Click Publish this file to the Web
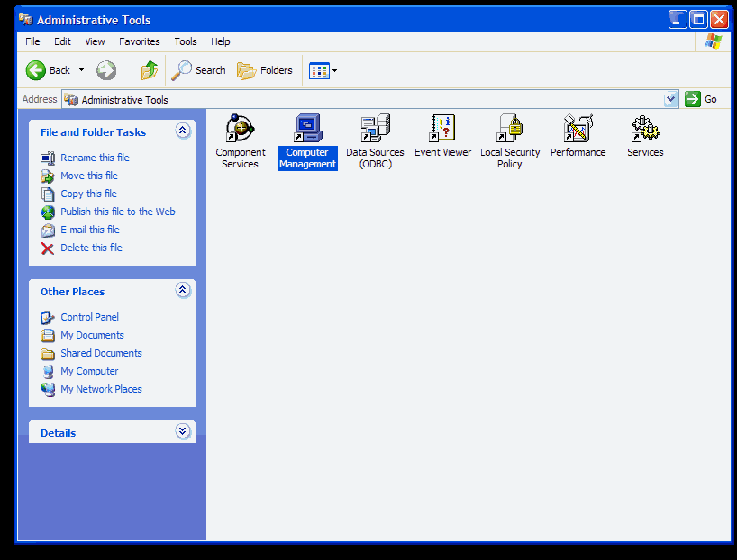The height and width of the screenshot is (560, 737). (118, 212)
